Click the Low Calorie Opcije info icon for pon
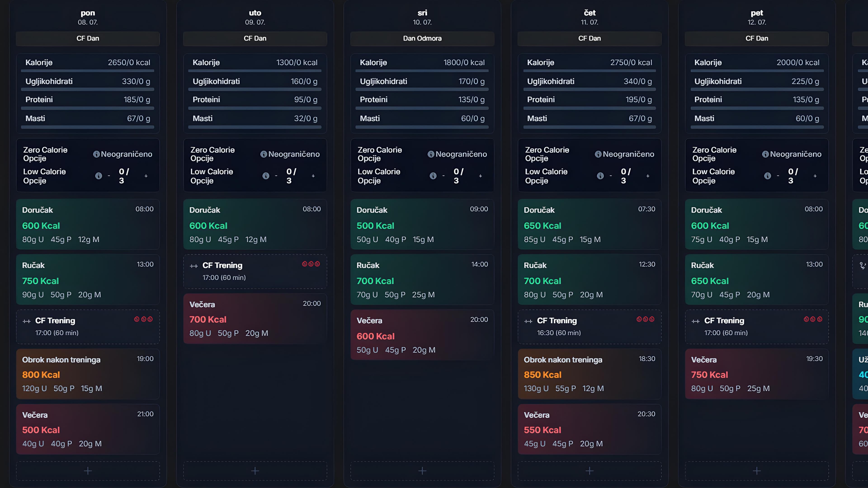The height and width of the screenshot is (488, 868). (98, 176)
